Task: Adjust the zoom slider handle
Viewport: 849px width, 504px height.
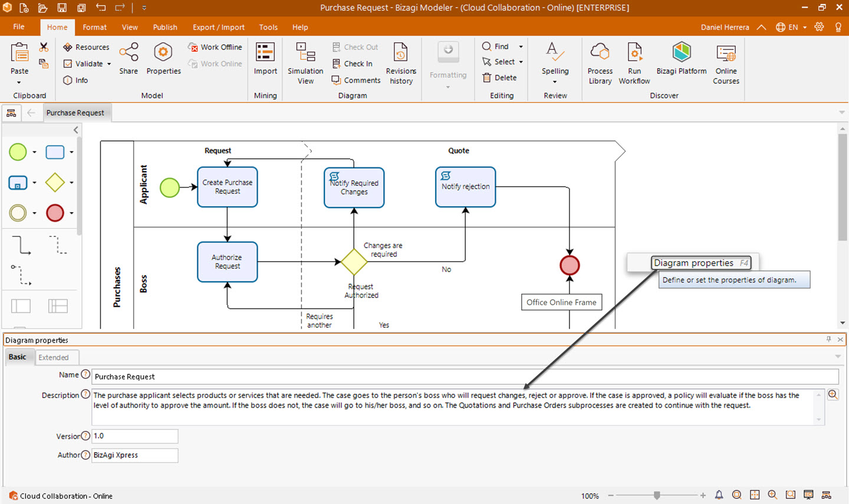Action: tap(657, 496)
